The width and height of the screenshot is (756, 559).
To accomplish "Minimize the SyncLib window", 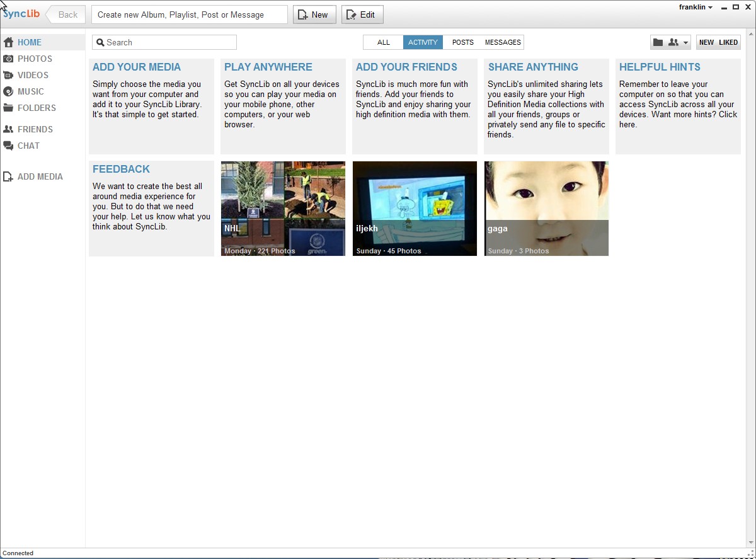I will (x=724, y=8).
